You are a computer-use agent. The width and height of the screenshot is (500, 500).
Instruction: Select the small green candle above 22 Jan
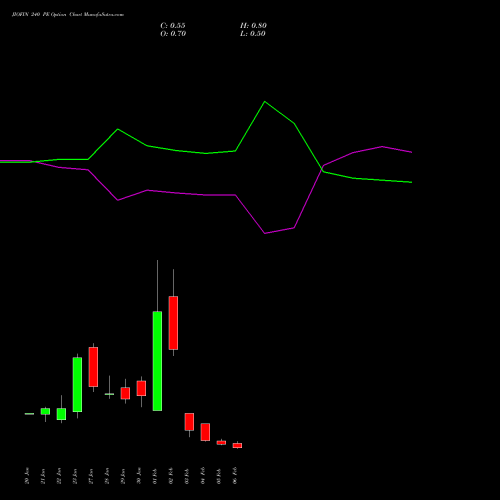[x=61, y=414]
